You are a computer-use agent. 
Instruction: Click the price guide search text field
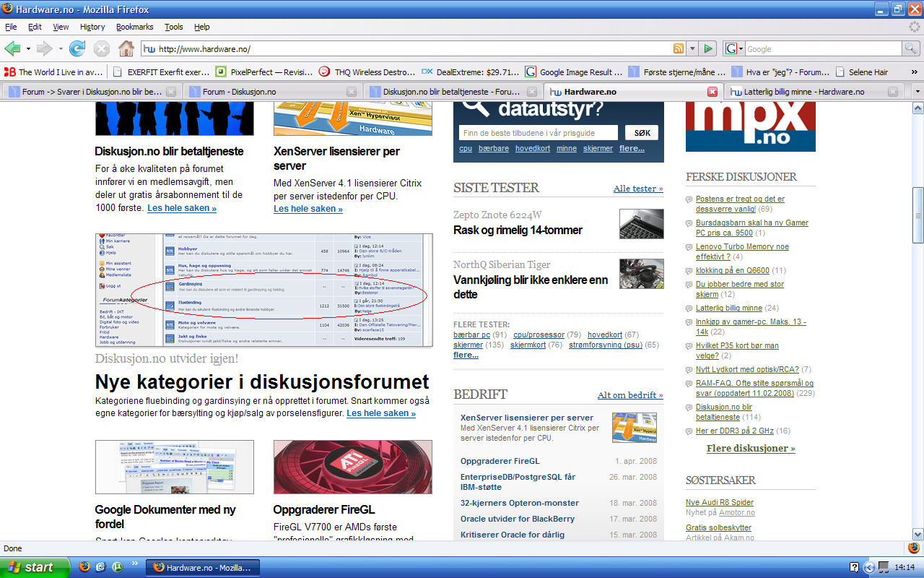coord(538,133)
